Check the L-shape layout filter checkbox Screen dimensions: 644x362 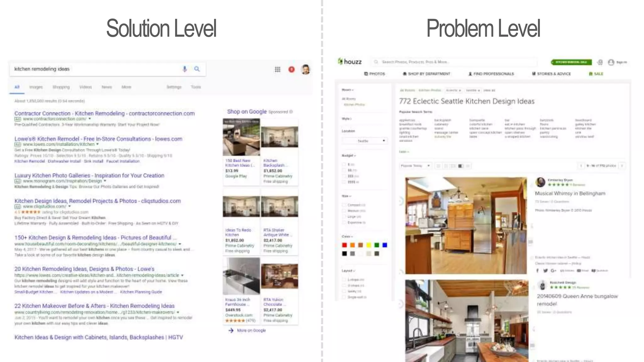[344, 280]
